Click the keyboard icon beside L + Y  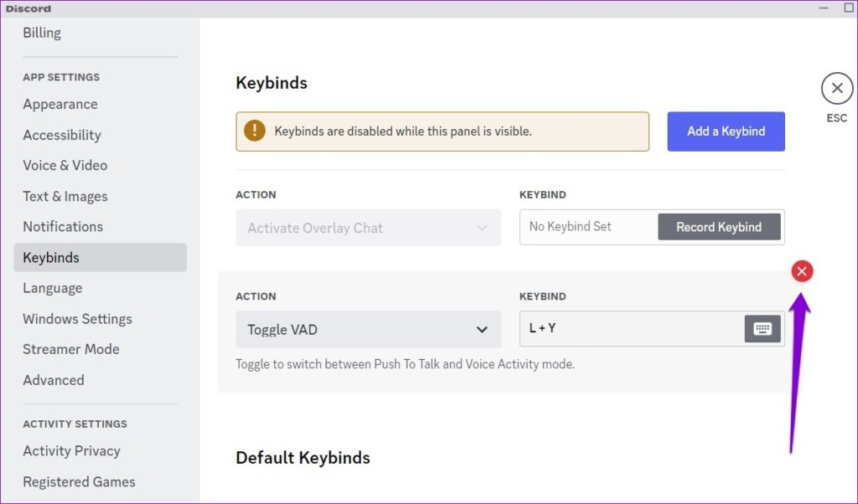762,328
